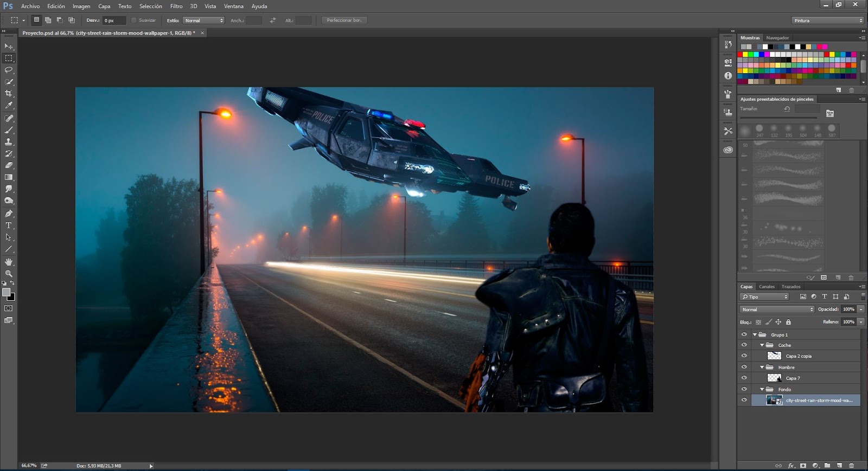Pick the Clone Stamp tool

point(9,142)
